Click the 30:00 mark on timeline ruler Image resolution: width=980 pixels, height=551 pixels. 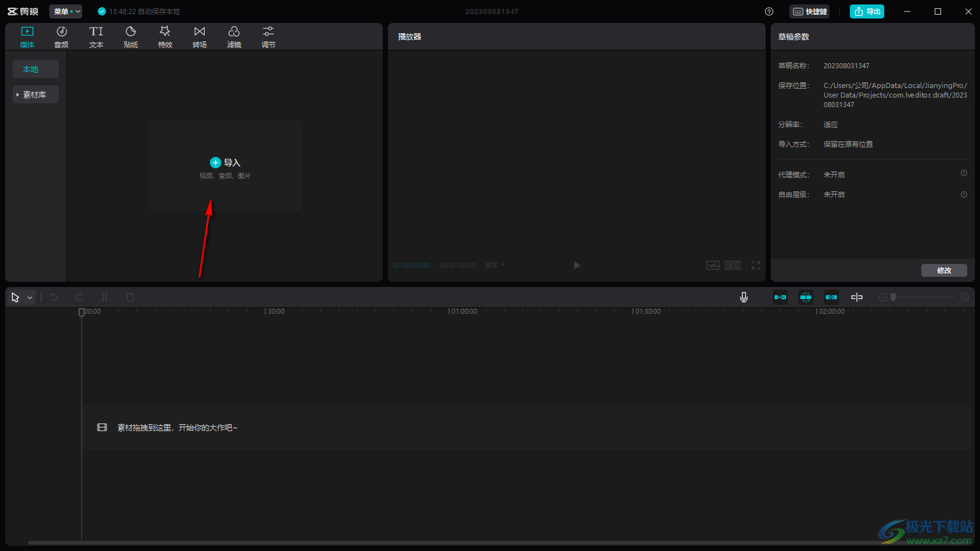pyautogui.click(x=276, y=312)
